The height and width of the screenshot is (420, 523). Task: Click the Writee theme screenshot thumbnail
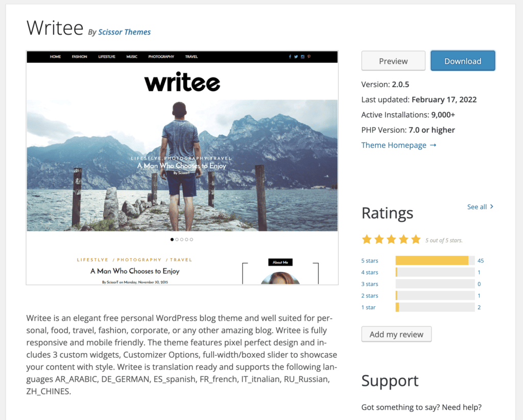[182, 168]
